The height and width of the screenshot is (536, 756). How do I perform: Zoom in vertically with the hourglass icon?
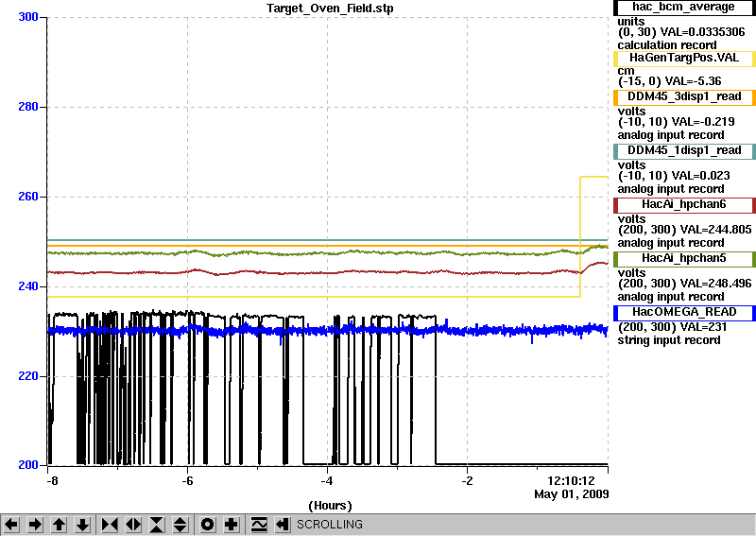(157, 525)
